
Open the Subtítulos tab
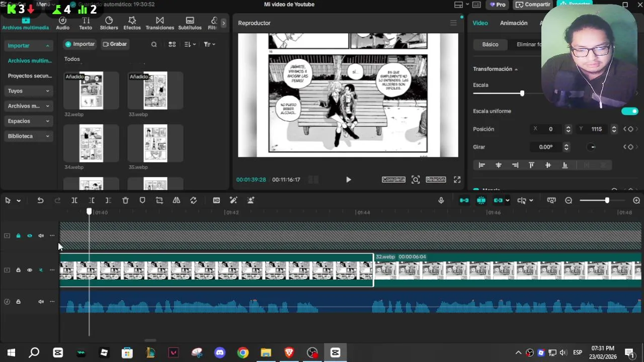tap(190, 23)
